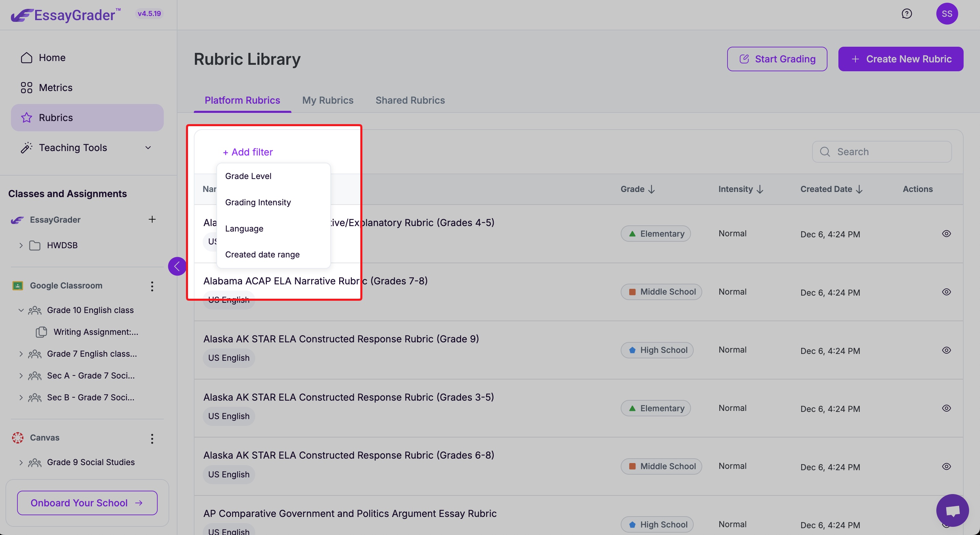
Task: Click the Home sidebar icon
Action: [x=27, y=57]
